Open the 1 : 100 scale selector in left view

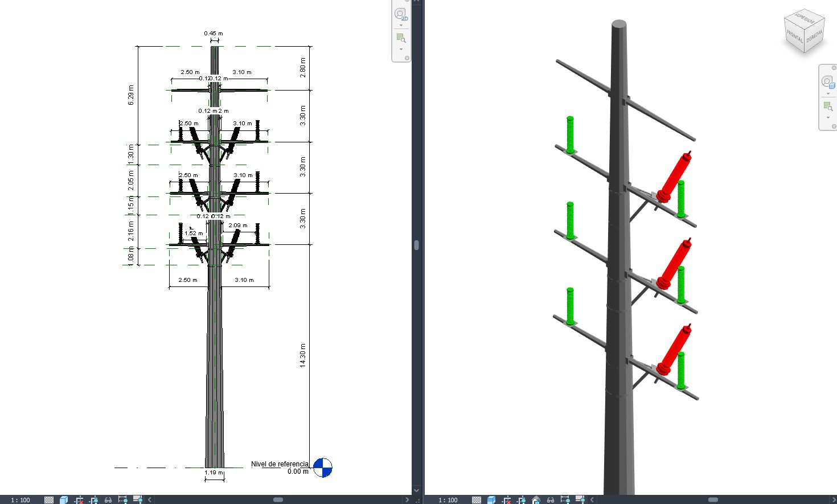[20, 500]
